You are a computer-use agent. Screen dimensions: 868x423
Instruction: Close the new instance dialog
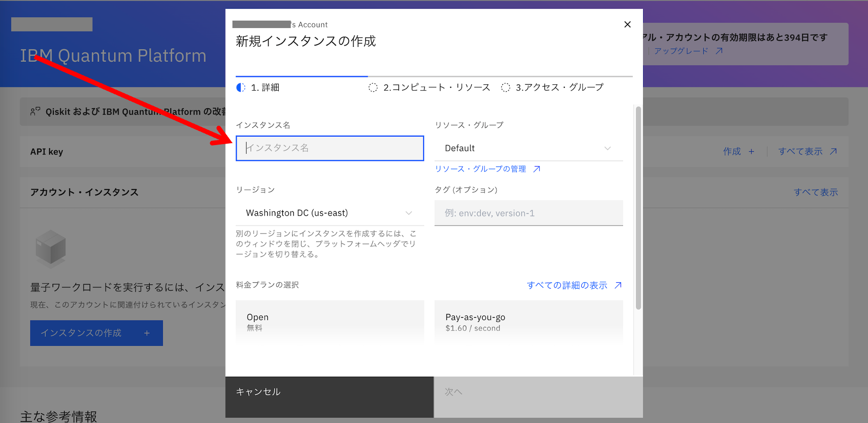[628, 24]
